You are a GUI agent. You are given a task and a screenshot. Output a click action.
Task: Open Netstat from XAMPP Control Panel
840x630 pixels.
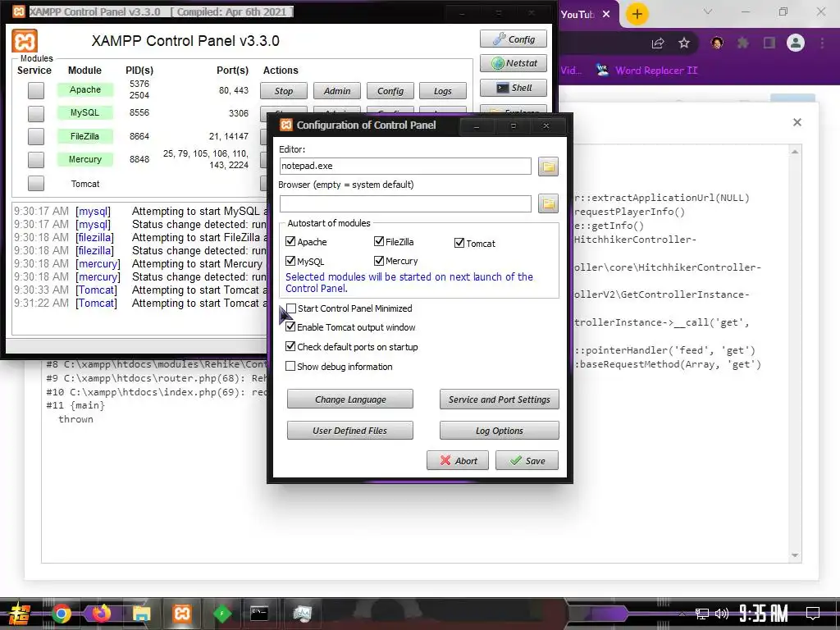tap(514, 63)
